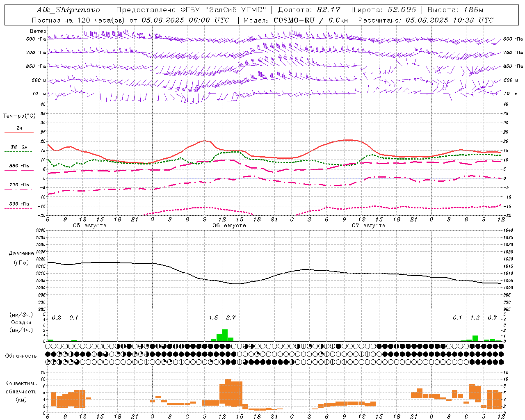Click the tallest green precipitation bar on 06 августа
The width and height of the screenshot is (525, 420).
(x=225, y=336)
